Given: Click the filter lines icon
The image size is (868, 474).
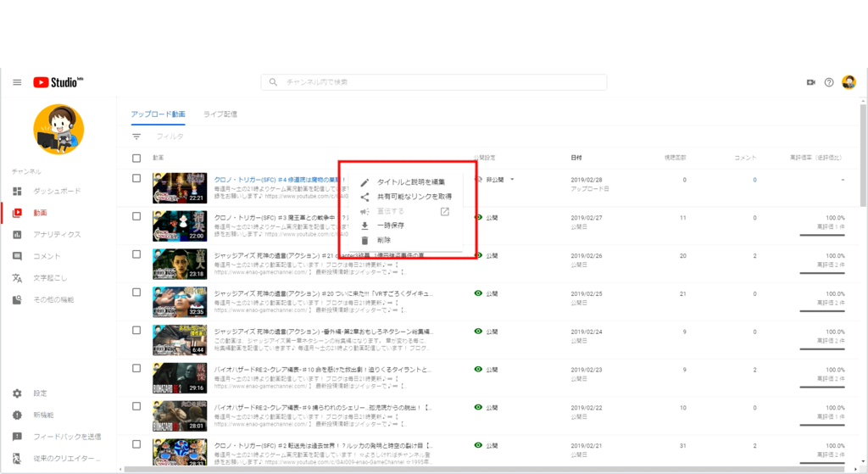Looking at the screenshot, I should pyautogui.click(x=136, y=137).
